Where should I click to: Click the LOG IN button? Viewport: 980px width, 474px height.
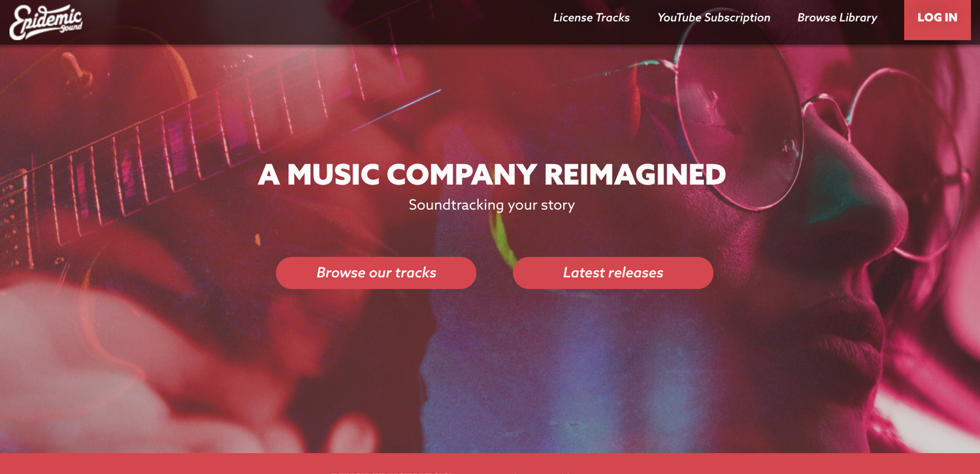[x=937, y=18]
